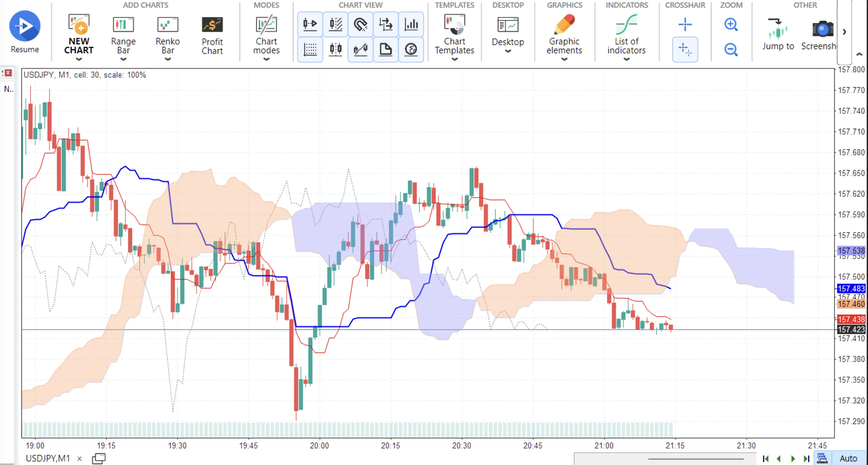
Task: Click the 157.460 orange price label
Action: click(x=851, y=304)
